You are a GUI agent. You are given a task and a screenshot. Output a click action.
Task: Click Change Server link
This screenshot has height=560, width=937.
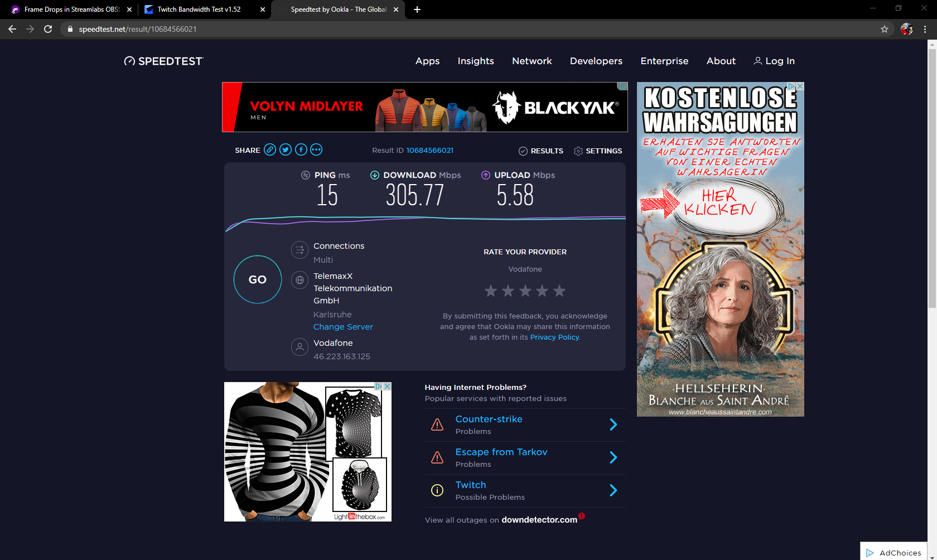pos(343,327)
